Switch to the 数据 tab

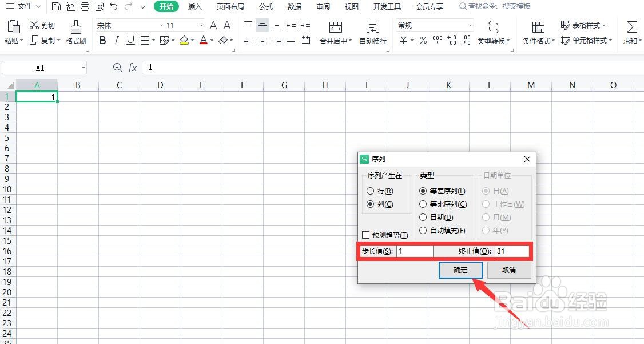(295, 6)
